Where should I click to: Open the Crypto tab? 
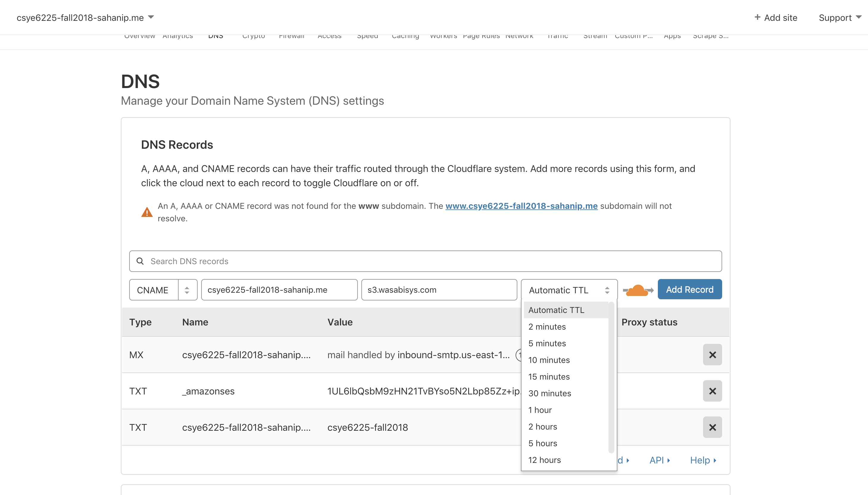253,36
